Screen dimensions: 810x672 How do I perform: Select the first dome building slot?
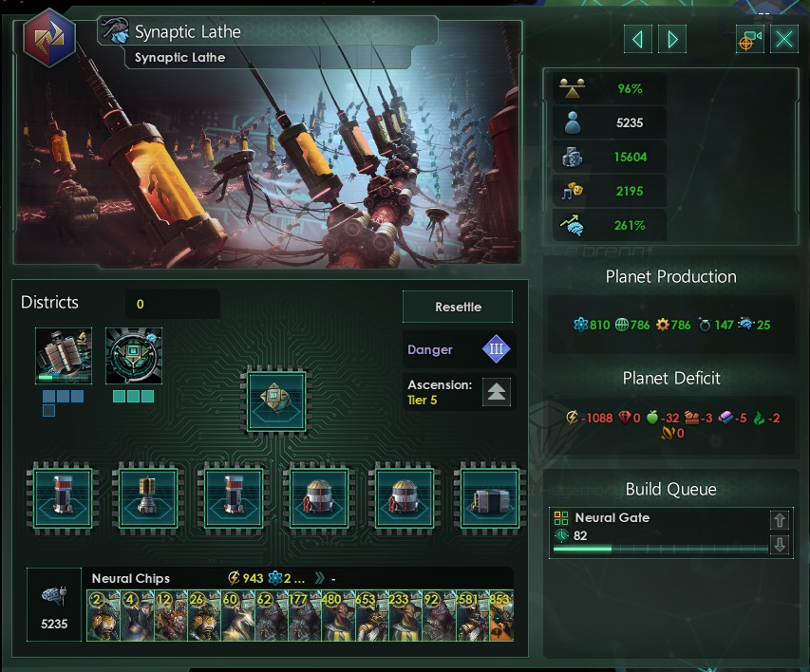(319, 498)
